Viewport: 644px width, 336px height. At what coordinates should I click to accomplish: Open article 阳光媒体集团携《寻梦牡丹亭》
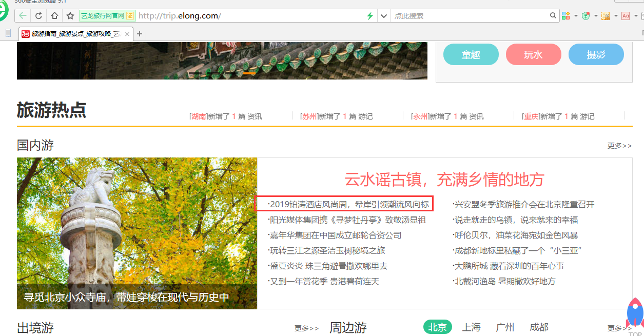coord(347,220)
